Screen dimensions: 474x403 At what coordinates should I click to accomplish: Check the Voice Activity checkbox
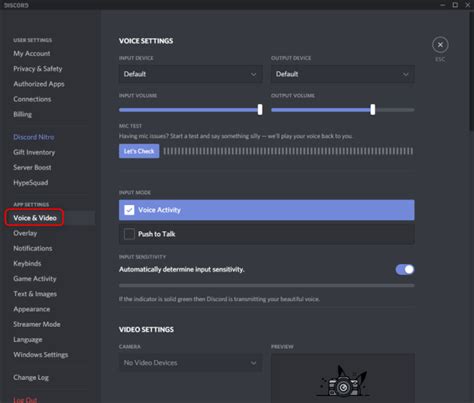[129, 210]
